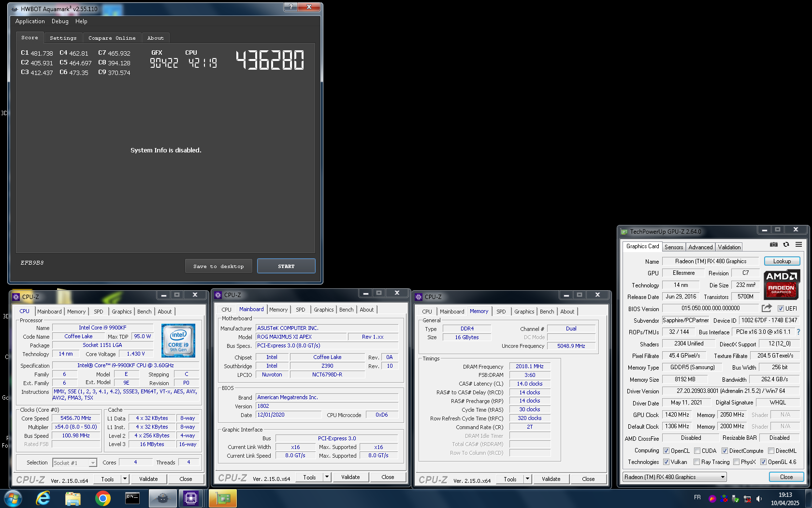Click BIOS Version field in GPU-Z
The height and width of the screenshot is (508, 812).
click(x=710, y=308)
